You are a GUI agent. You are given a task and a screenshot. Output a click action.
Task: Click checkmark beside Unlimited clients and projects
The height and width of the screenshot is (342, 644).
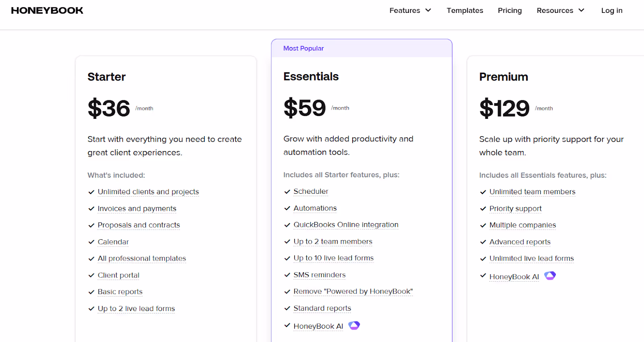pyautogui.click(x=91, y=192)
